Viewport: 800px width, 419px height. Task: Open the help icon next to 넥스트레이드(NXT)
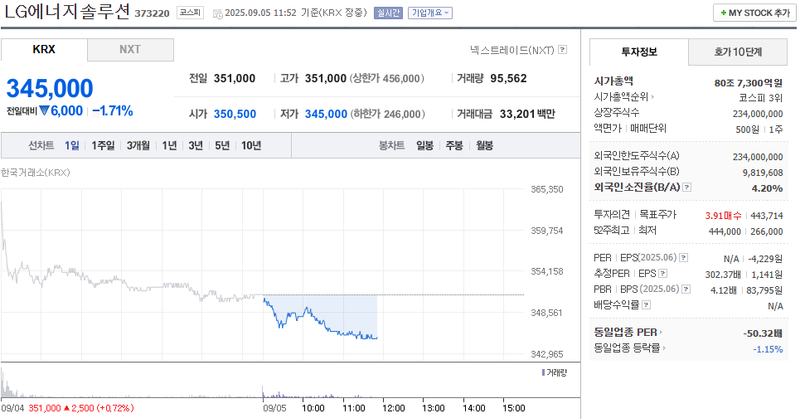562,50
